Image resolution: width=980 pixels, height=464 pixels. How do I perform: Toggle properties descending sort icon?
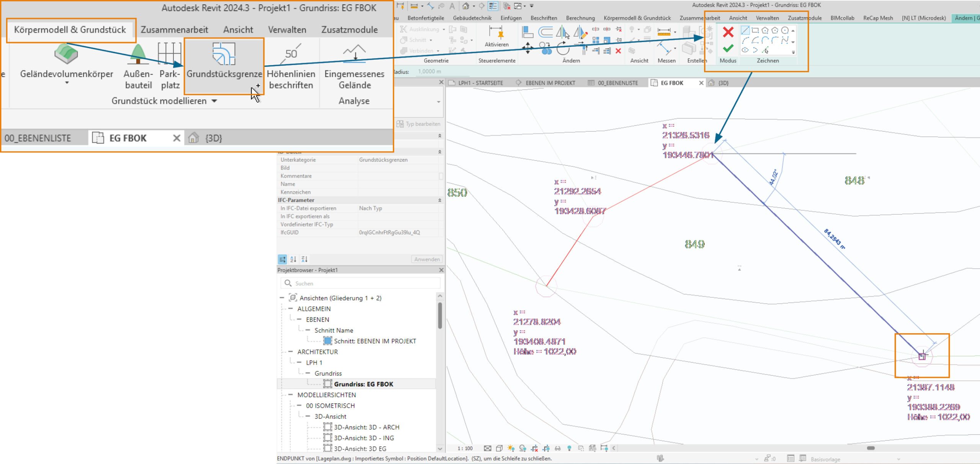pos(304,259)
